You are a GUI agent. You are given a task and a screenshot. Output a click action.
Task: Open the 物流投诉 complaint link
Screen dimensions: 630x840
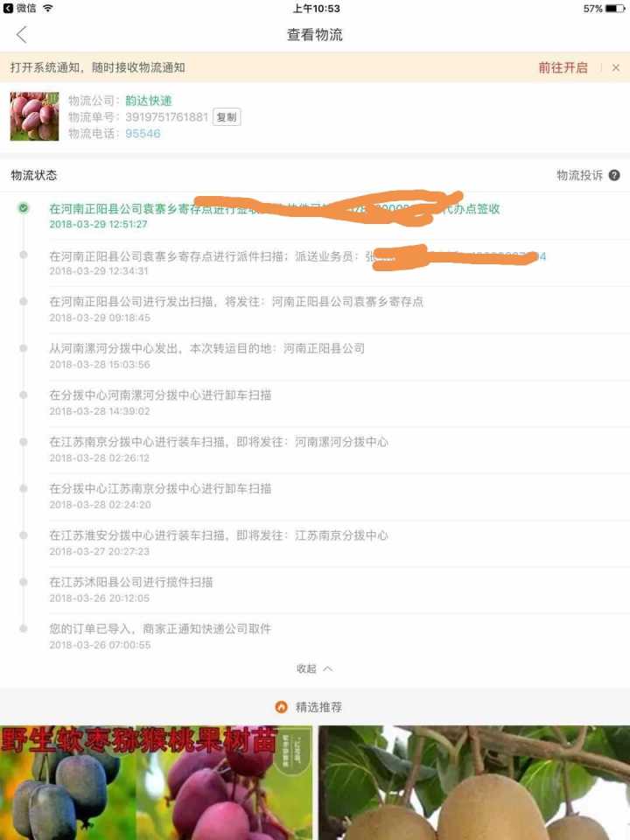point(579,175)
